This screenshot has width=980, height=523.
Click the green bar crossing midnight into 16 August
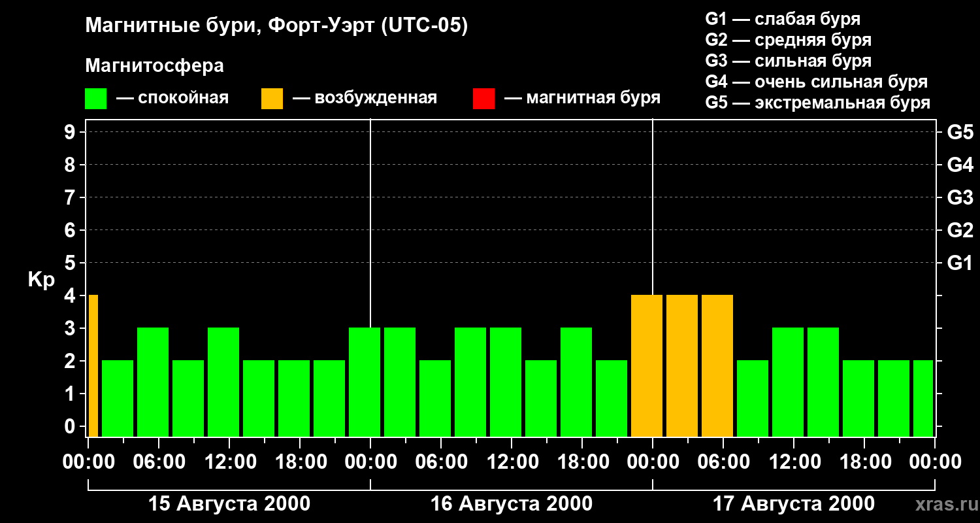[365, 382]
